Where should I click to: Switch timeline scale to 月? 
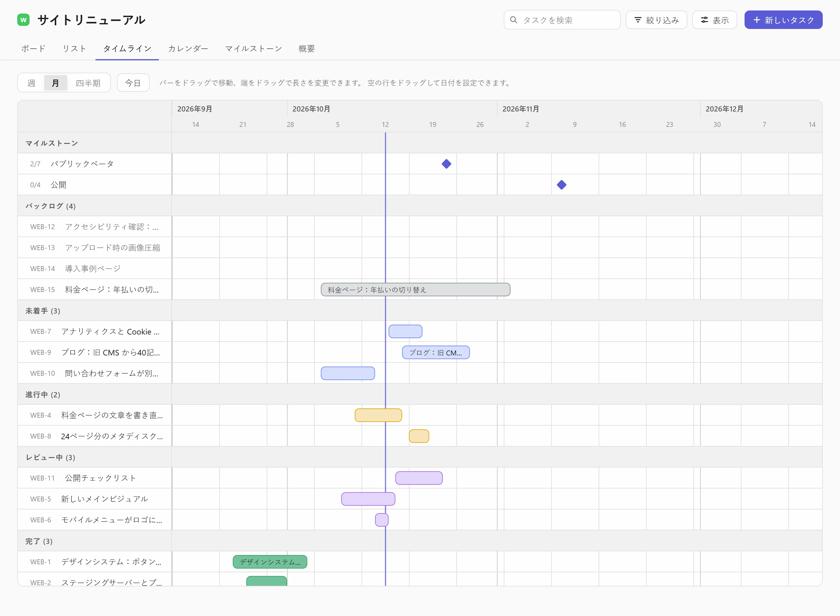coord(55,83)
